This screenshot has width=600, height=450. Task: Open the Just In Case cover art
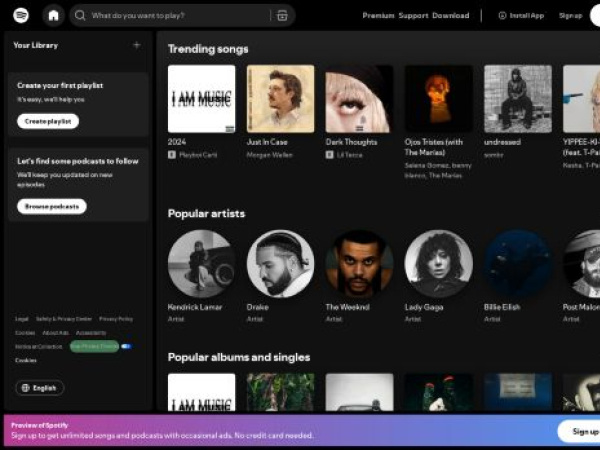click(x=280, y=99)
